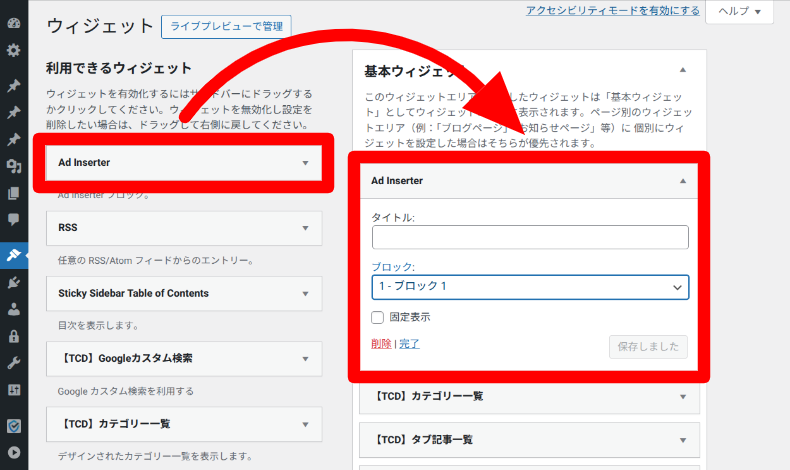Click the タイトル: field label
This screenshot has height=470, width=790.
point(393,218)
